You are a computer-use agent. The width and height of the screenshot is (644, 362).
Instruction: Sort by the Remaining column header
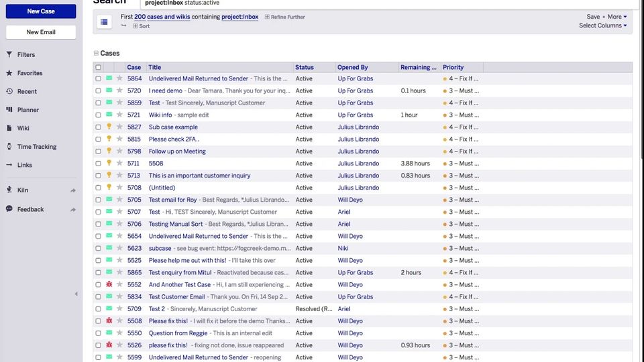pos(419,67)
